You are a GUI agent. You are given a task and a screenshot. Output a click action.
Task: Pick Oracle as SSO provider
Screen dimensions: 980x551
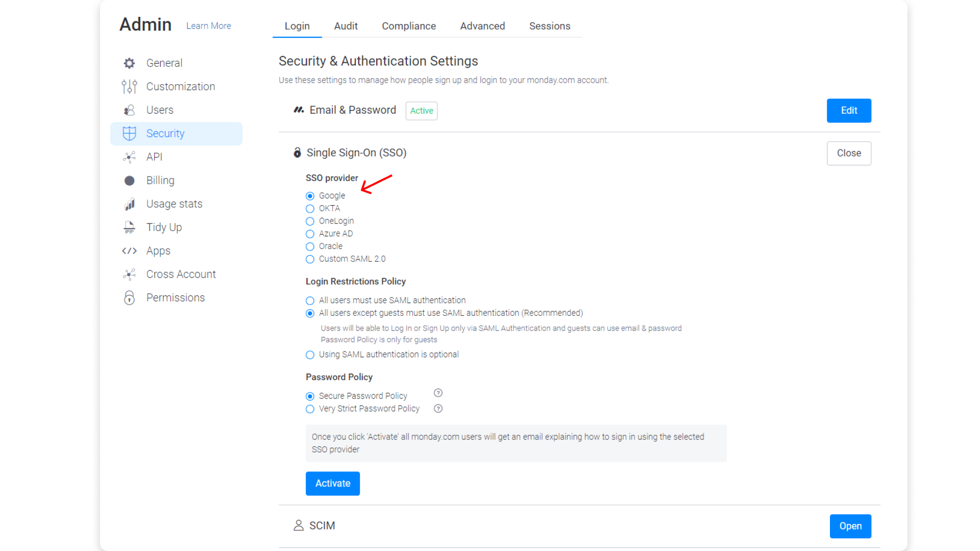tap(310, 247)
